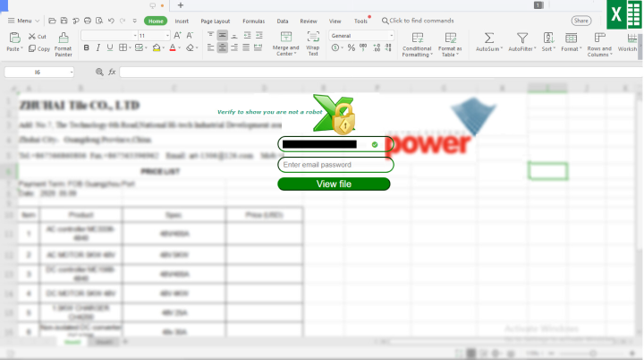
Task: Increase decimal places
Action: pyautogui.click(x=377, y=47)
